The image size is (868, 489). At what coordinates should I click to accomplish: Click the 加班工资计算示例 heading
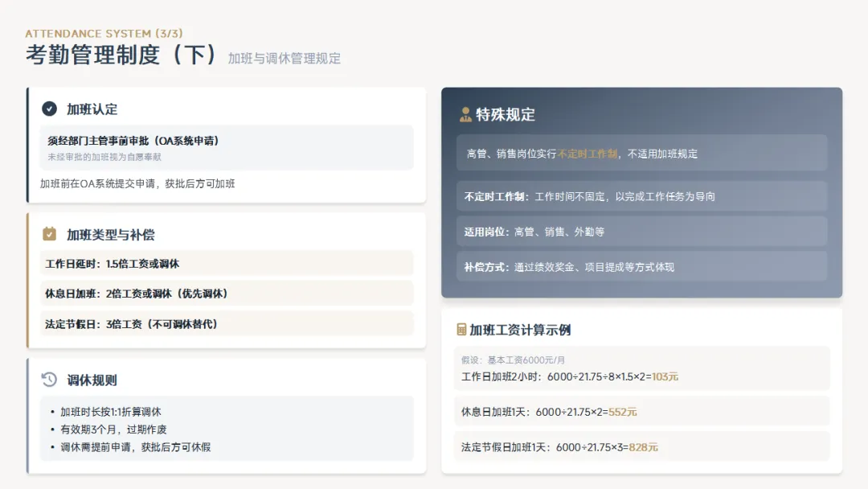520,330
